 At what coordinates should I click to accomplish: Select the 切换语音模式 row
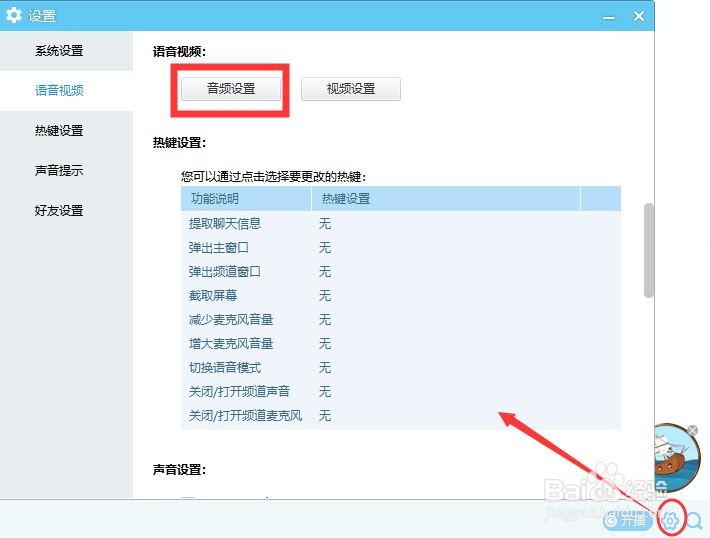click(x=401, y=367)
